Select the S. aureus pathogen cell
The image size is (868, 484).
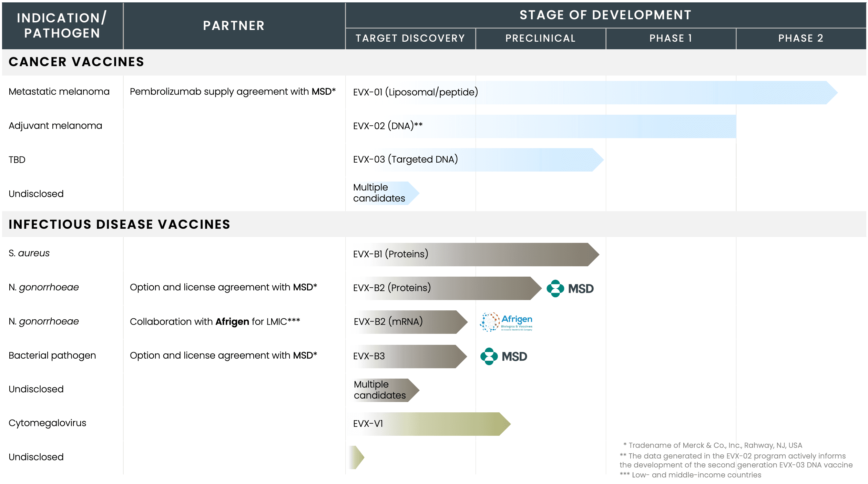point(29,253)
